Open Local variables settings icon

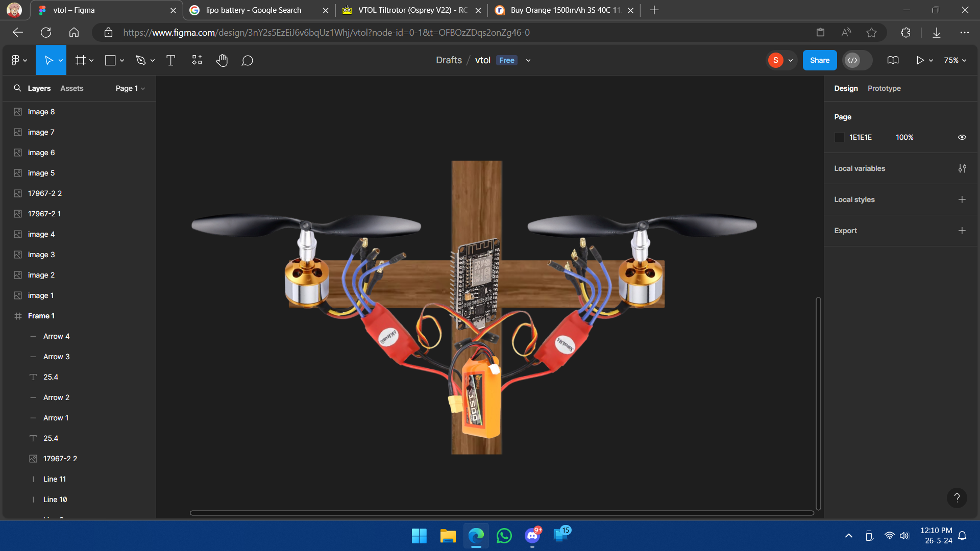click(x=962, y=168)
